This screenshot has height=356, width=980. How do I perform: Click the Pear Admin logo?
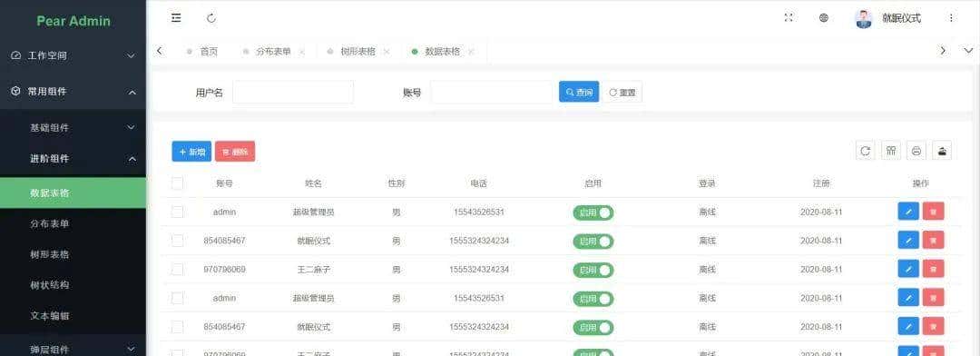(73, 21)
